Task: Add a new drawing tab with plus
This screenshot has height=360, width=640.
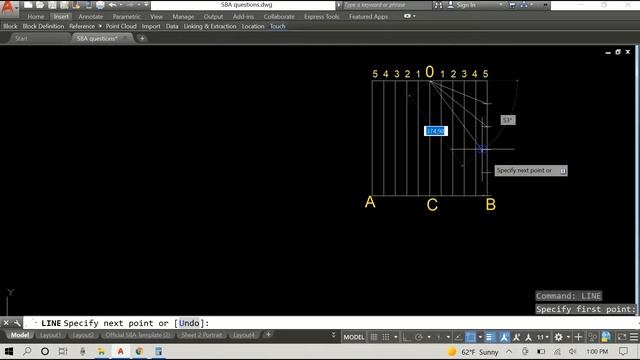Action: tap(142, 38)
